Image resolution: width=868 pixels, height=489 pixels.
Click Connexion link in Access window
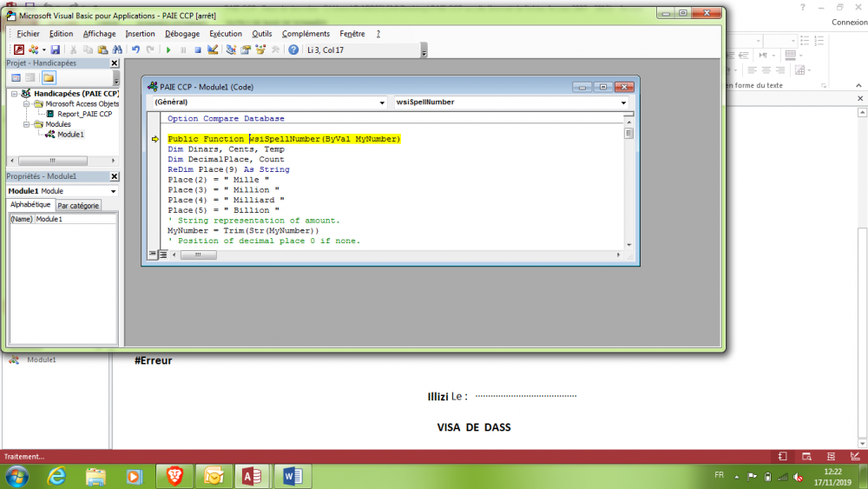coord(849,23)
